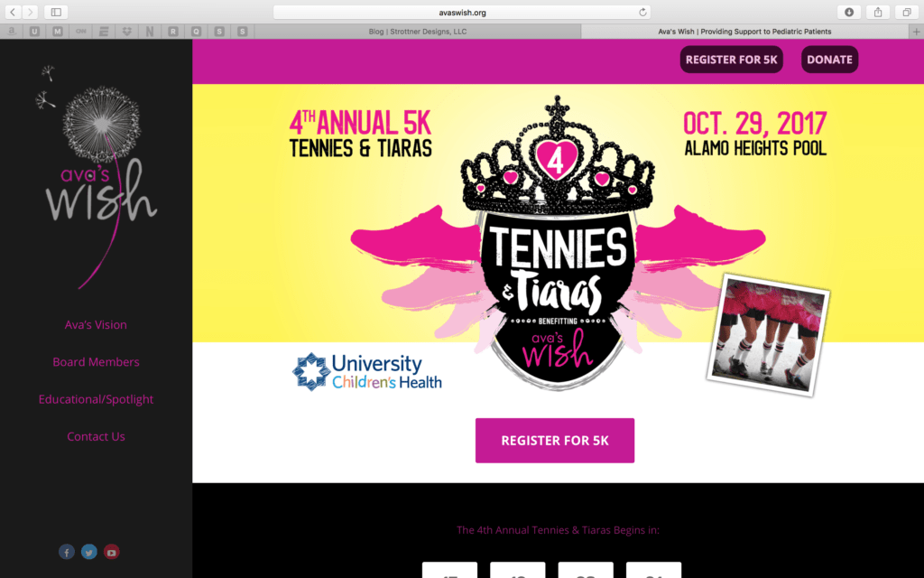Screen dimensions: 924x578
Task: Click the tutu runners photo thumbnail
Action: pos(769,335)
